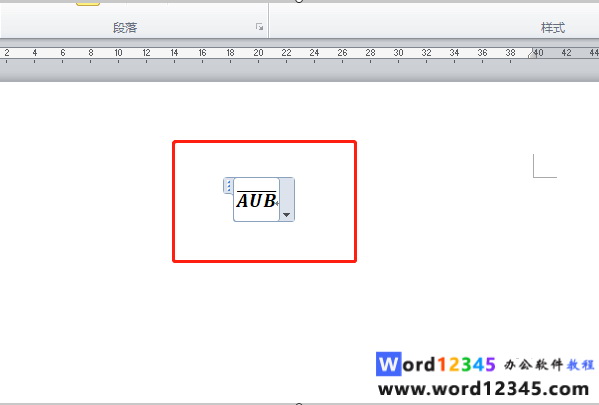The height and width of the screenshot is (405, 599).
Task: Click the ruler at the 2 mark
Action: pos(7,53)
